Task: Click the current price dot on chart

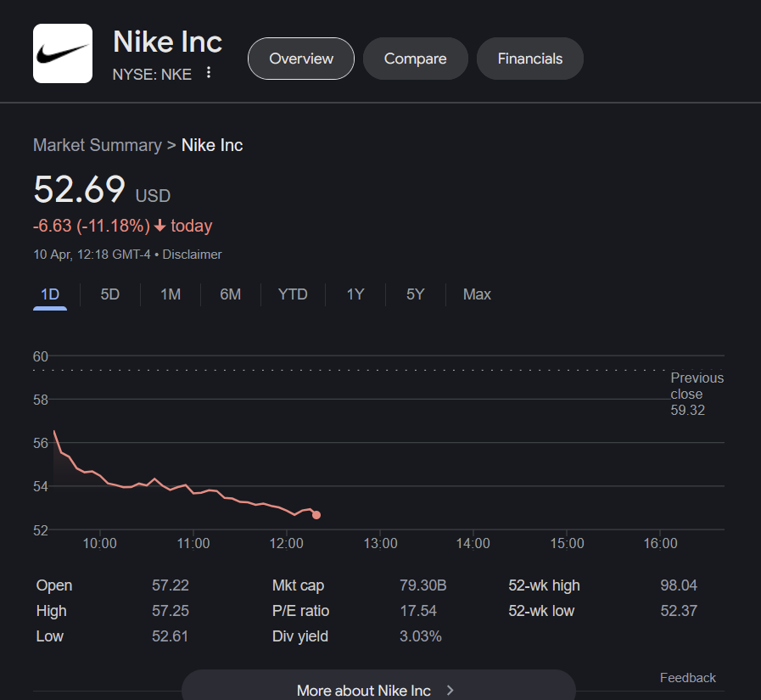Action: [316, 515]
